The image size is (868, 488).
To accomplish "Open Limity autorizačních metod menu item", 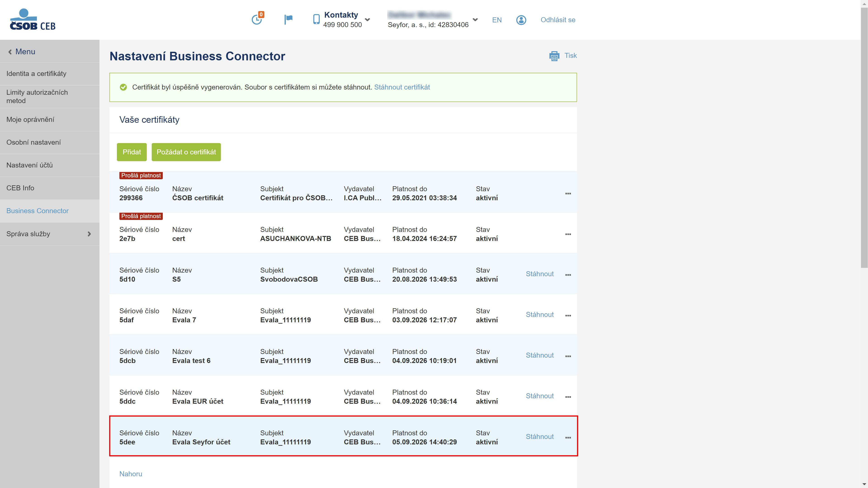I will tap(50, 97).
